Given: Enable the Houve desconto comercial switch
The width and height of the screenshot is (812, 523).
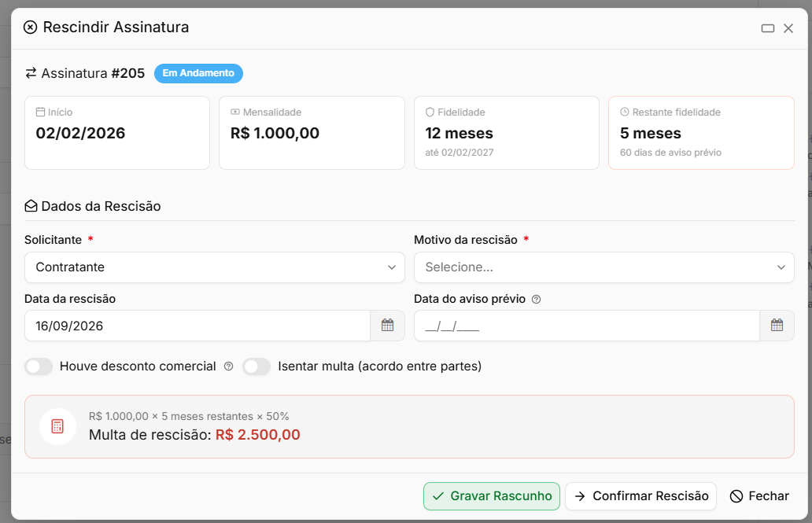Looking at the screenshot, I should tap(39, 366).
